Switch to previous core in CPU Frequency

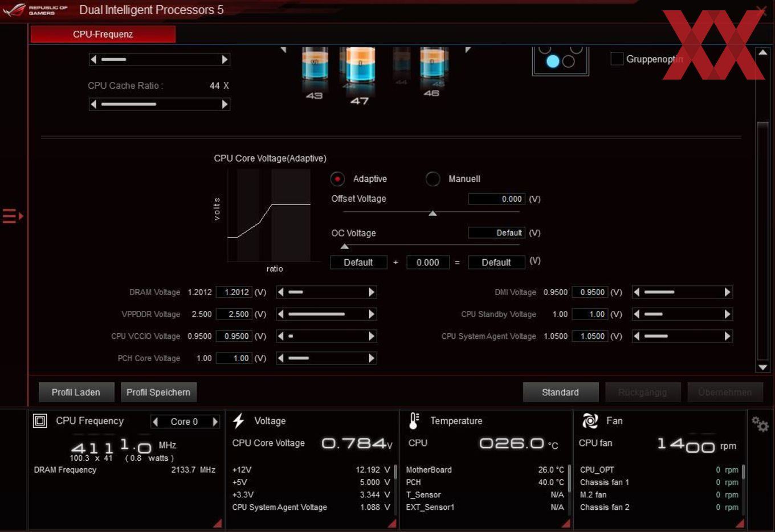155,421
